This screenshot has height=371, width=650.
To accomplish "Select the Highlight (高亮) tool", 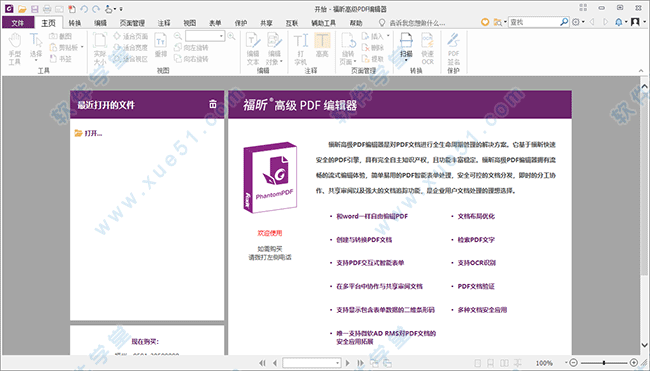I will (322, 46).
